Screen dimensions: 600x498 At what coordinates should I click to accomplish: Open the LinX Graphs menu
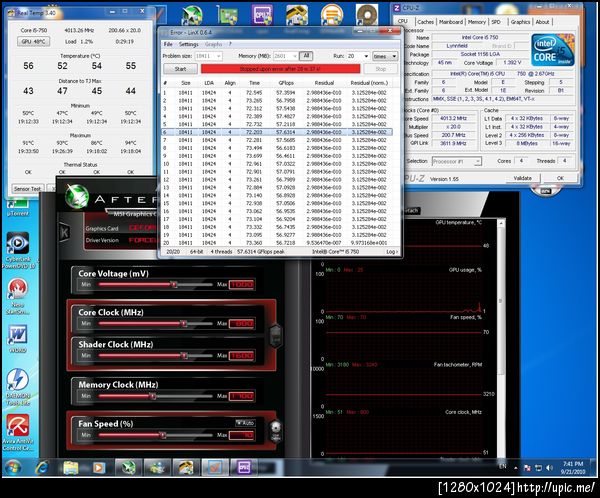(214, 44)
